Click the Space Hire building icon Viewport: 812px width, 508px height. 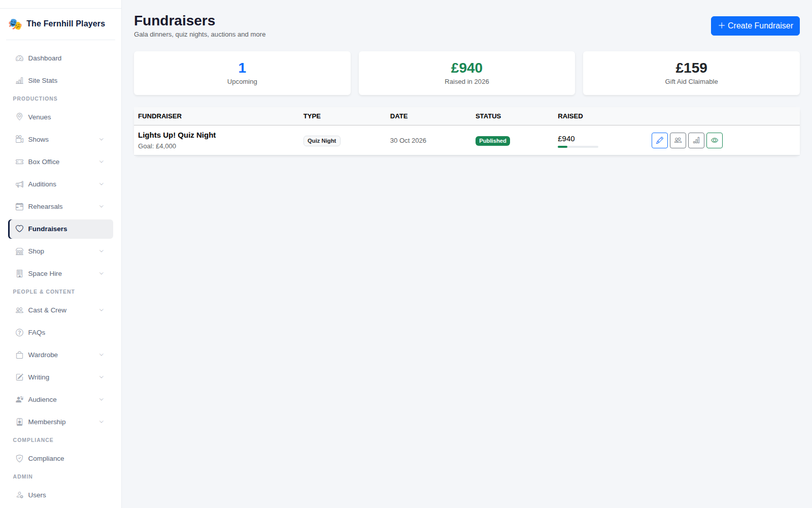(x=19, y=273)
